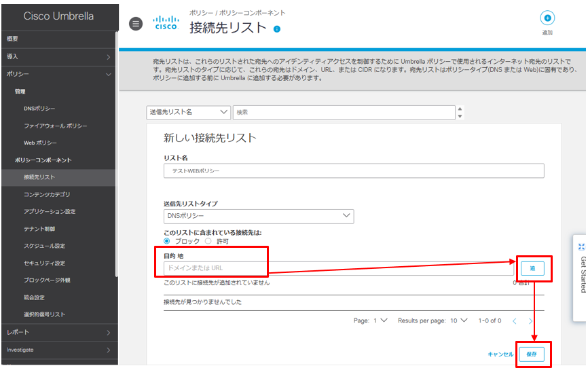Open the 送信先リストタイプ DNSポリシー dropdown
The height and width of the screenshot is (368, 588).
coord(259,216)
